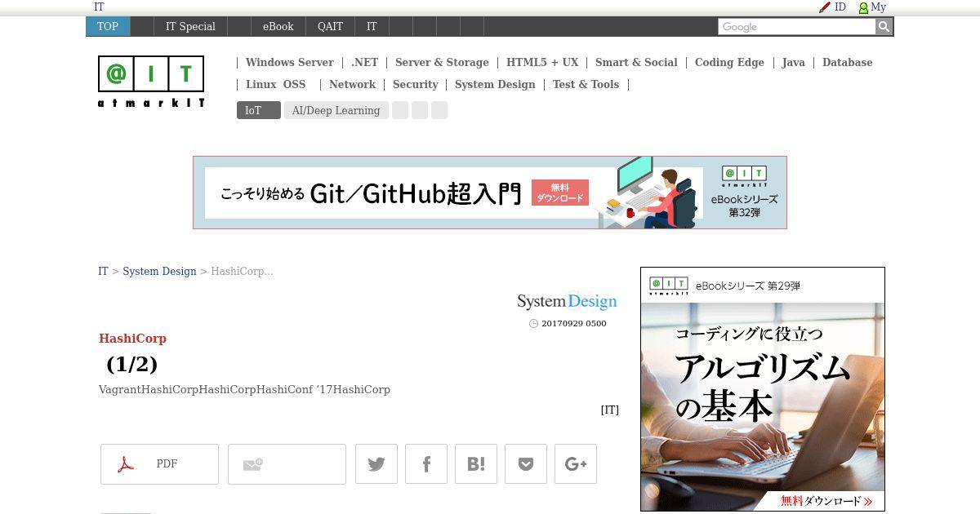Click the red pencil ID icon
The image size is (980, 514).
[x=825, y=7]
